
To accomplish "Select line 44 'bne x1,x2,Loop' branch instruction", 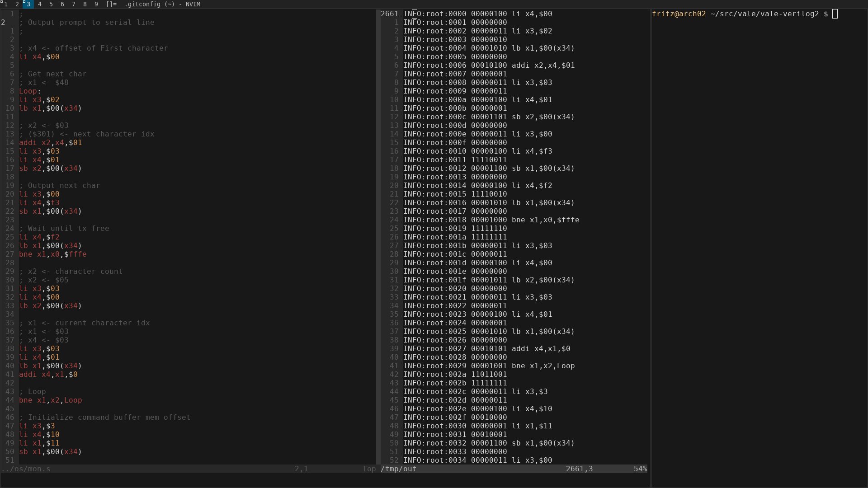I will tap(51, 400).
